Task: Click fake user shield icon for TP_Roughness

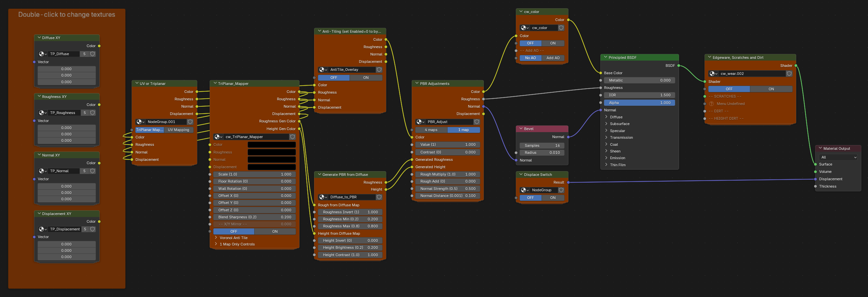Action: pos(93,113)
